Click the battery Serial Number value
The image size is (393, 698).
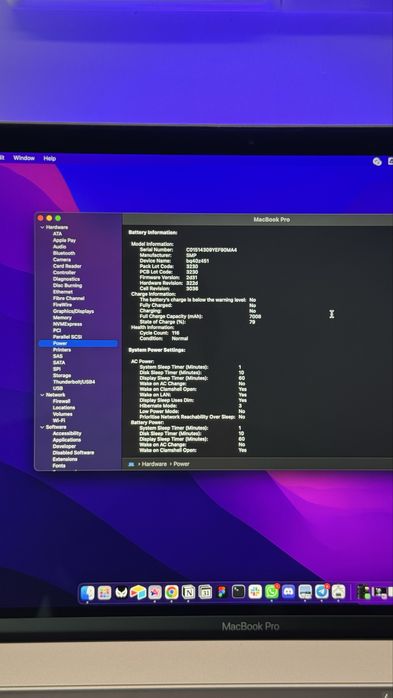pos(211,250)
